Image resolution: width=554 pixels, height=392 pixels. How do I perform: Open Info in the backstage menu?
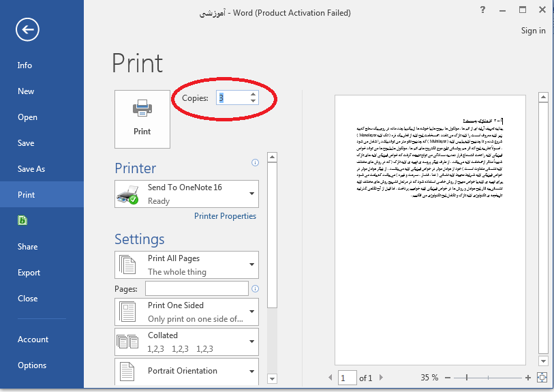click(x=25, y=65)
